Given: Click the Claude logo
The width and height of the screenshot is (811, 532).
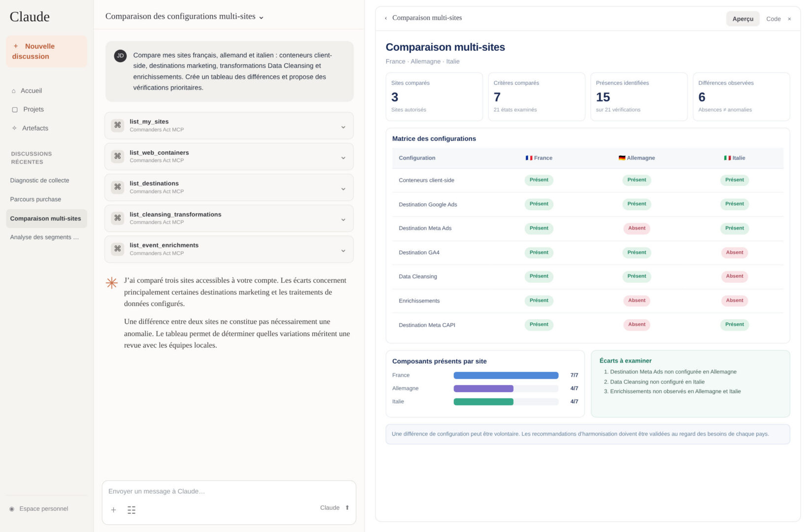Looking at the screenshot, I should click(30, 17).
